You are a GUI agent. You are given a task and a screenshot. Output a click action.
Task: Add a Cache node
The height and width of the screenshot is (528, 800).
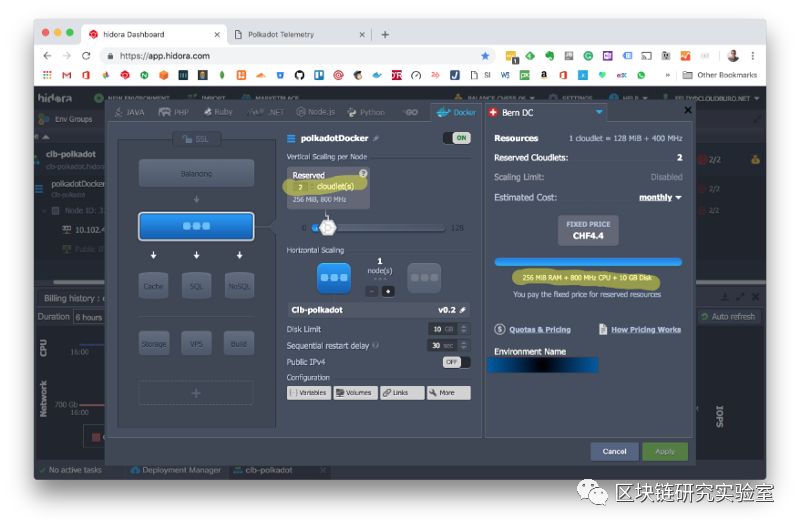click(153, 286)
